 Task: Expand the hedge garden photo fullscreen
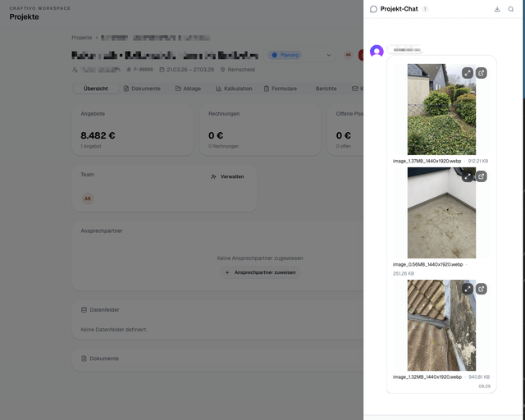point(467,73)
